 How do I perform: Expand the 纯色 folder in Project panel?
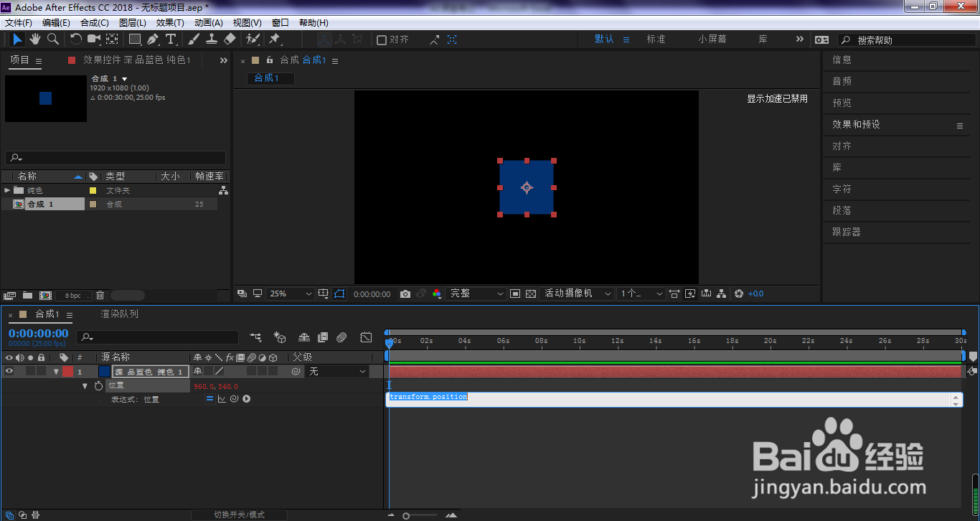pos(7,190)
